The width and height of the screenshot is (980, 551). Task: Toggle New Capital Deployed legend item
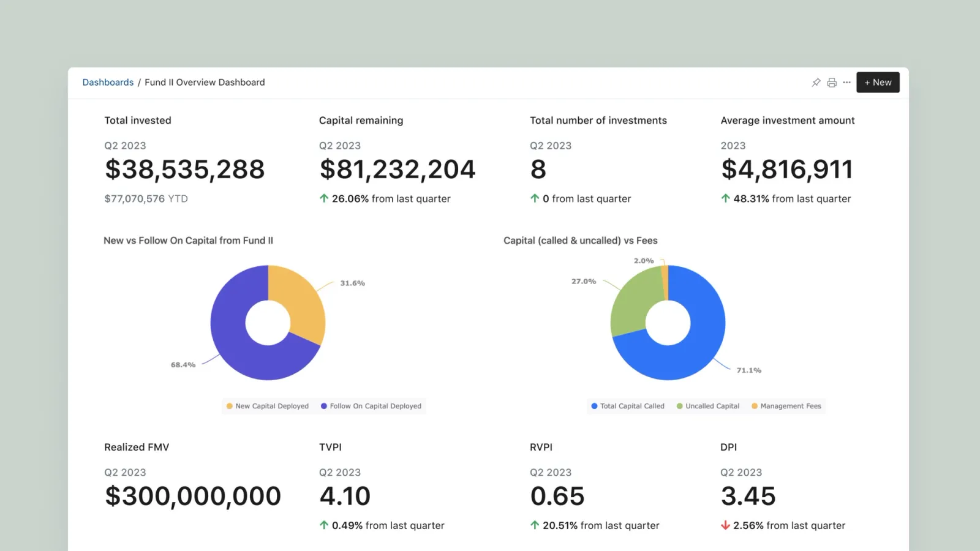click(268, 406)
